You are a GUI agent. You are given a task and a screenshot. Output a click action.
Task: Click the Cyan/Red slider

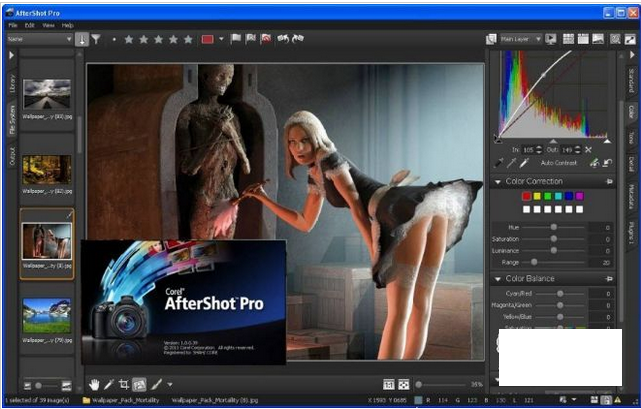(x=560, y=294)
